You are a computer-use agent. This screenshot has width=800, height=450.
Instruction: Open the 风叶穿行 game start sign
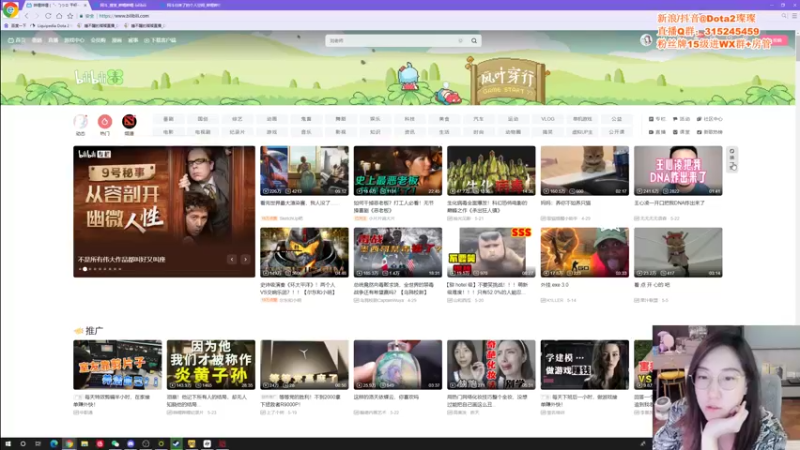507,82
